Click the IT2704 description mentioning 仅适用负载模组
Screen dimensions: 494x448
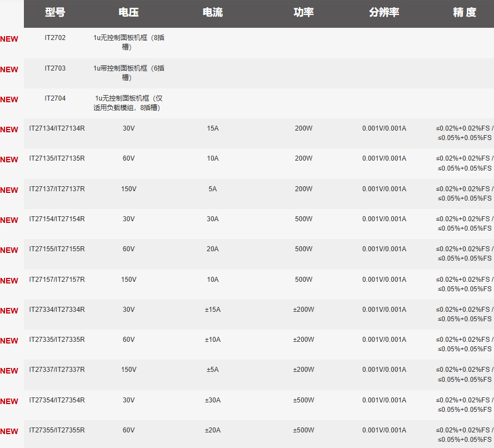coord(128,103)
